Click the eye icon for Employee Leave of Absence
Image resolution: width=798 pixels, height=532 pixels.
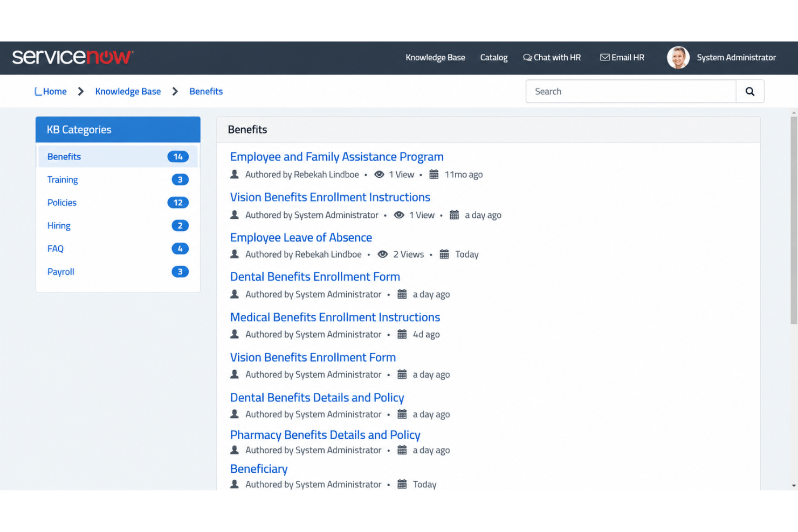click(383, 254)
